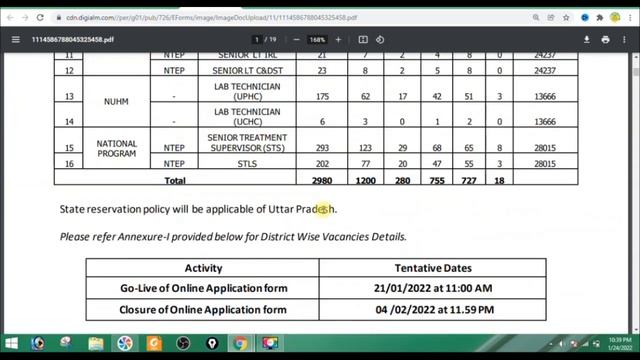640x360 pixels.
Task: Show hidden system tray icons
Action: click(551, 344)
